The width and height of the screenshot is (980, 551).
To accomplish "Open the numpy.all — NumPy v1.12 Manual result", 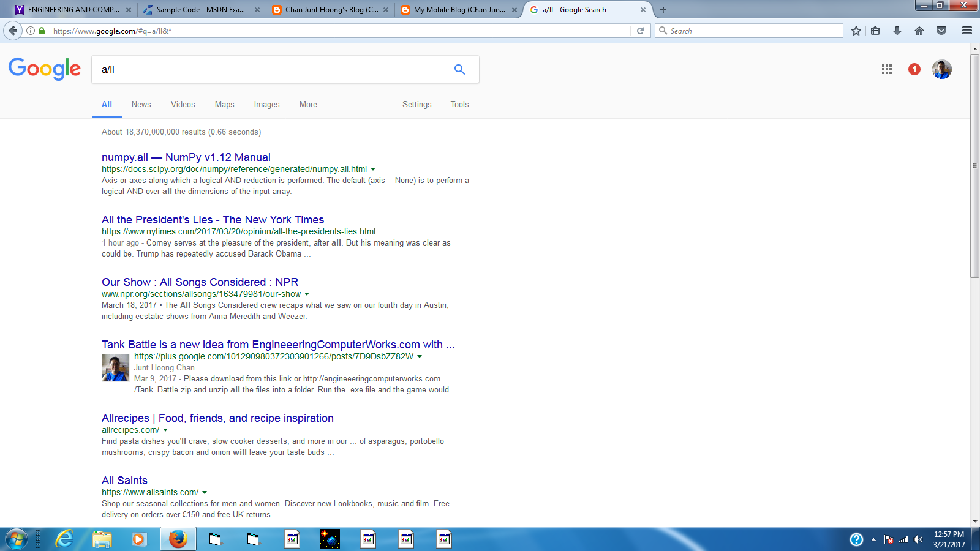I will click(x=186, y=157).
